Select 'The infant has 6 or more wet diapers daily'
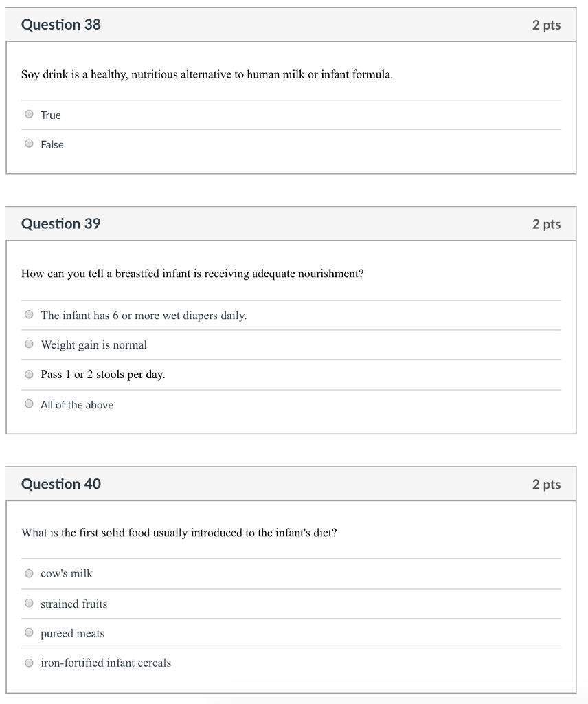 [x=29, y=314]
